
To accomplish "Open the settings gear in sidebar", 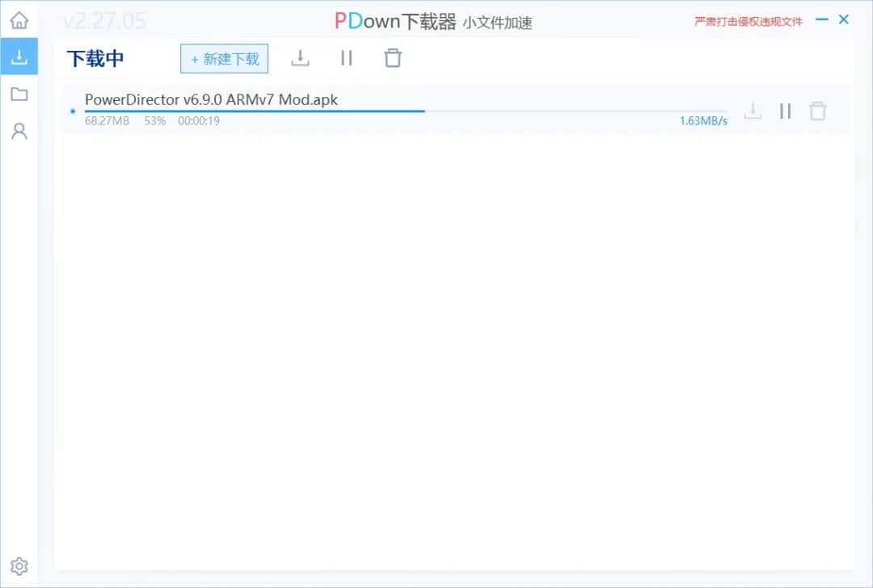I will [x=19, y=565].
